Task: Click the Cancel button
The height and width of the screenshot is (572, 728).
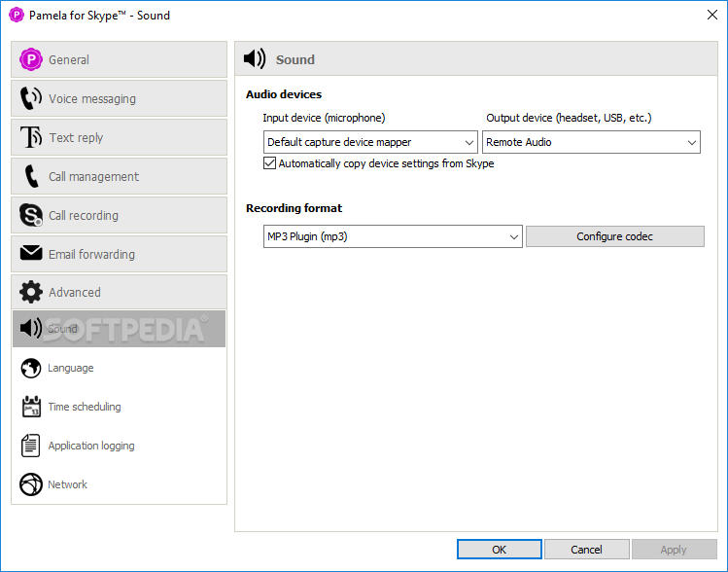Action: (x=586, y=550)
